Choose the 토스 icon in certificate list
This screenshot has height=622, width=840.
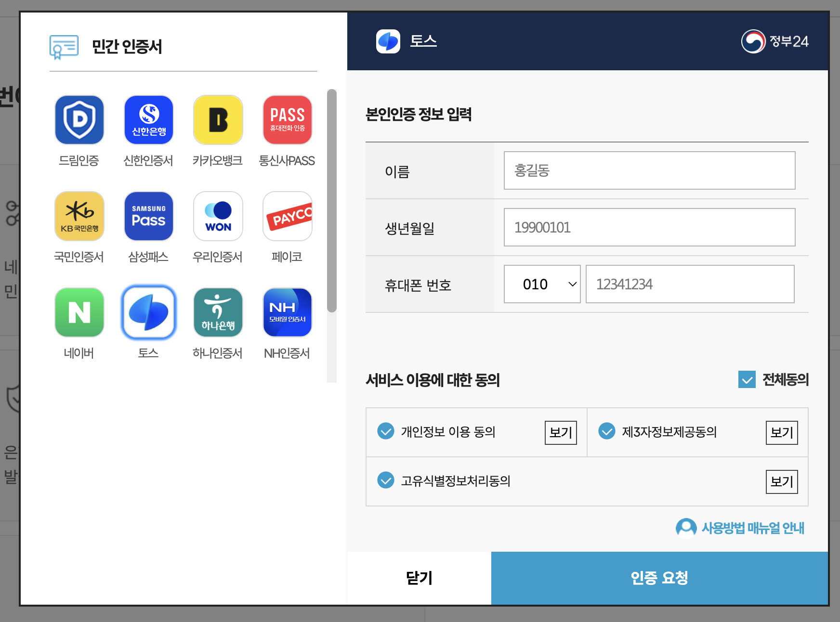tap(149, 312)
